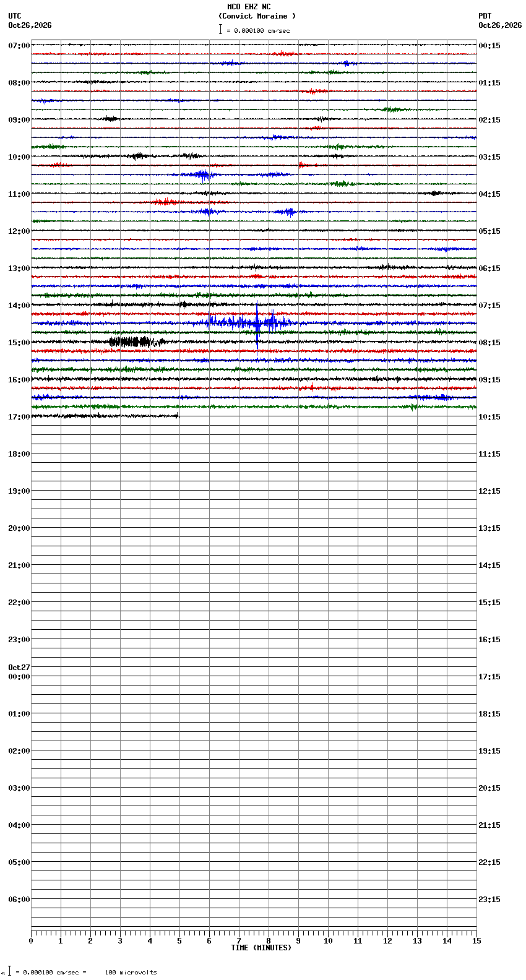The image size is (526, 980).
Task: Click the 'PDT' timezone label
Action: tap(485, 16)
